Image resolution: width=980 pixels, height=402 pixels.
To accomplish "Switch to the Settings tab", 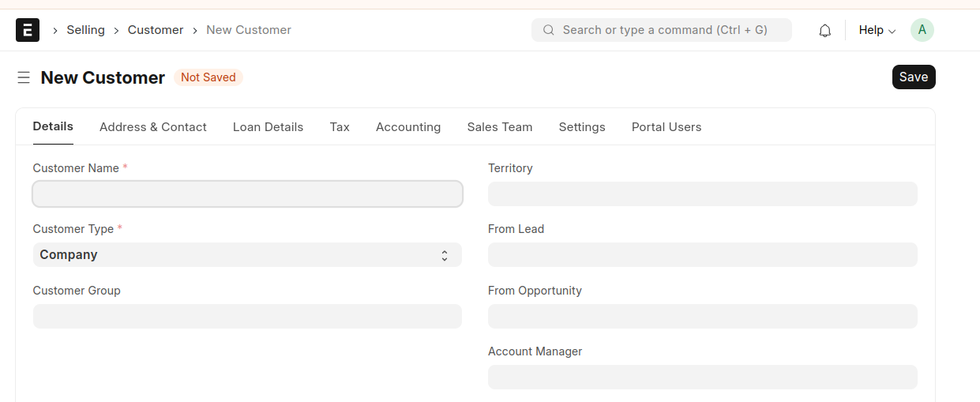I will coord(582,127).
